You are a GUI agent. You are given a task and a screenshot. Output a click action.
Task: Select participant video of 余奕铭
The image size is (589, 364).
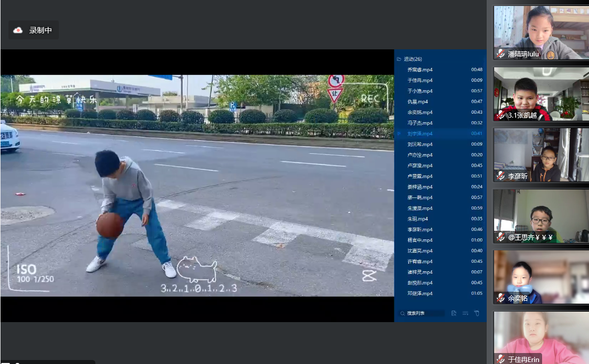[541, 277]
